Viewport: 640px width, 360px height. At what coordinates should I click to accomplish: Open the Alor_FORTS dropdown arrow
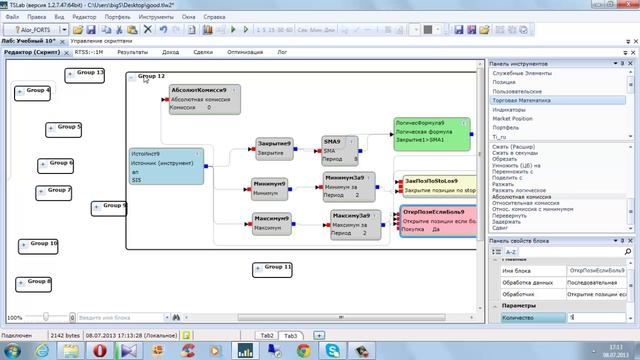click(x=64, y=30)
